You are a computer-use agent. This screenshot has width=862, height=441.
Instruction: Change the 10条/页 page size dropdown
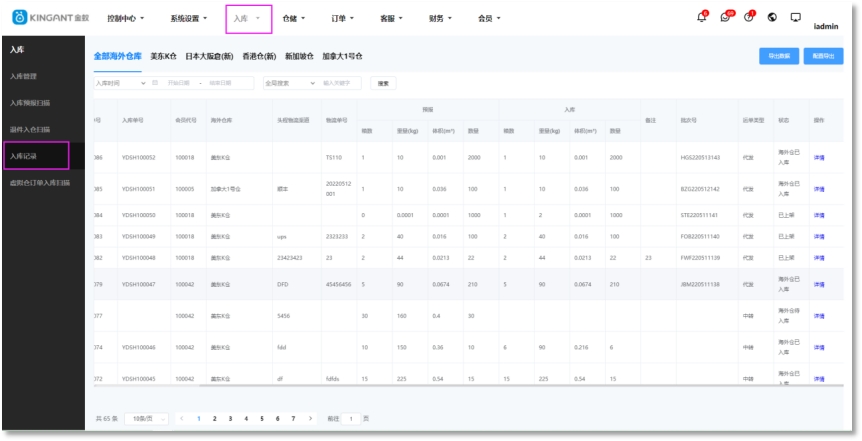point(146,418)
